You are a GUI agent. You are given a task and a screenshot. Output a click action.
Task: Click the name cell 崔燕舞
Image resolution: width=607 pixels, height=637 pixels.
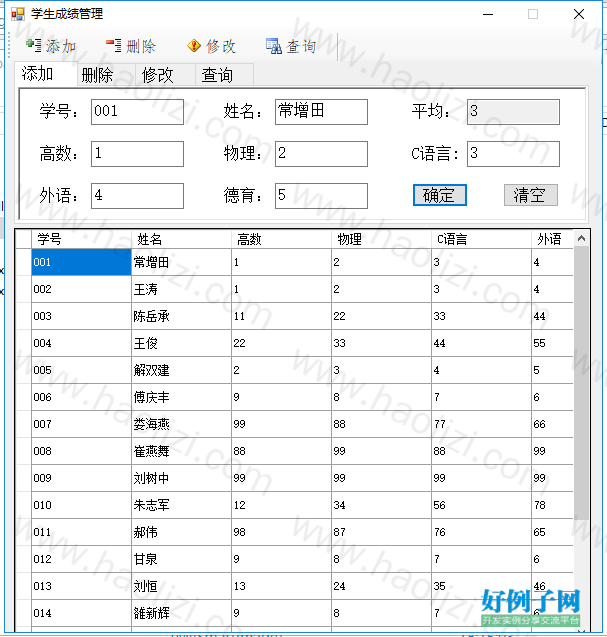tap(181, 451)
